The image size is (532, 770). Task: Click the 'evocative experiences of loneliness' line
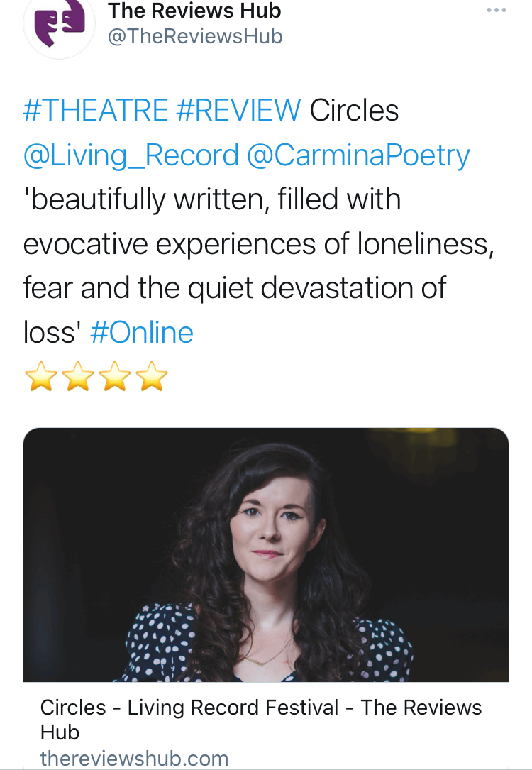click(258, 244)
